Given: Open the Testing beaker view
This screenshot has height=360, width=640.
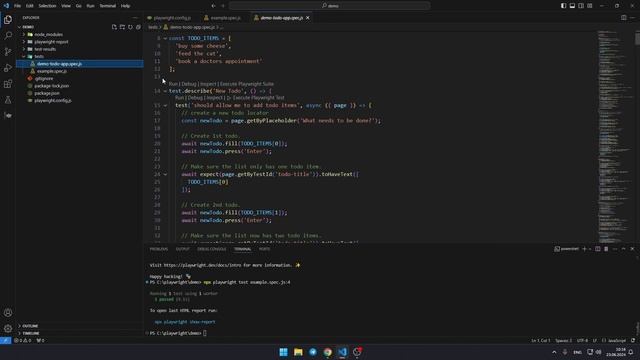Looking at the screenshot, I should tap(8, 100).
